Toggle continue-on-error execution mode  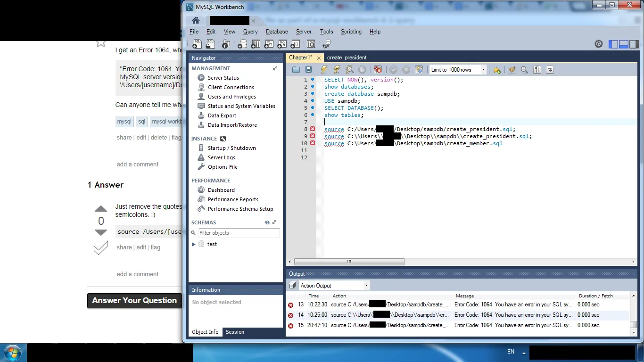(x=378, y=70)
